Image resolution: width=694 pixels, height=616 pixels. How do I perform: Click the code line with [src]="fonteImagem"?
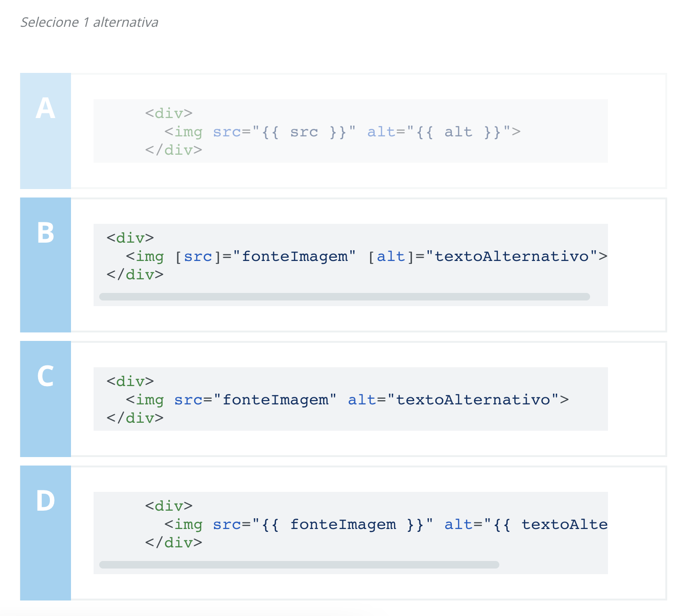pyautogui.click(x=367, y=256)
